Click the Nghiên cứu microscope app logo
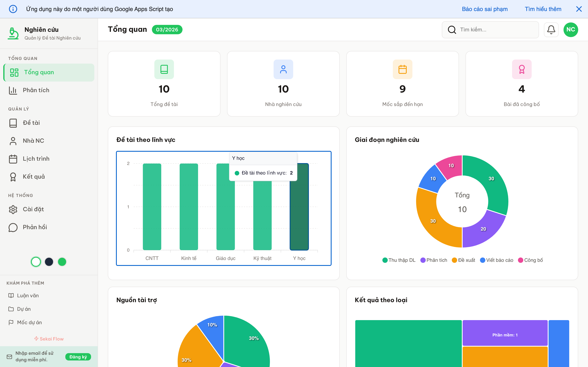Image resolution: width=588 pixels, height=367 pixels. (13, 33)
